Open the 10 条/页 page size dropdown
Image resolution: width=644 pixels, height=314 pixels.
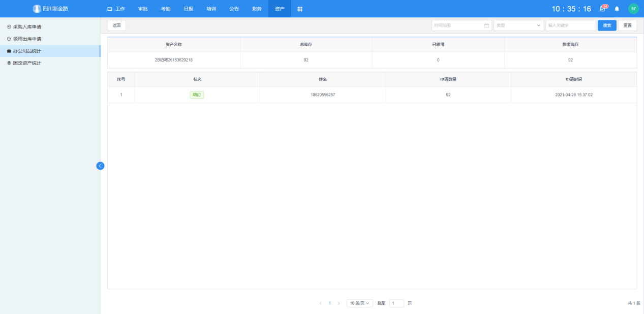click(x=359, y=303)
